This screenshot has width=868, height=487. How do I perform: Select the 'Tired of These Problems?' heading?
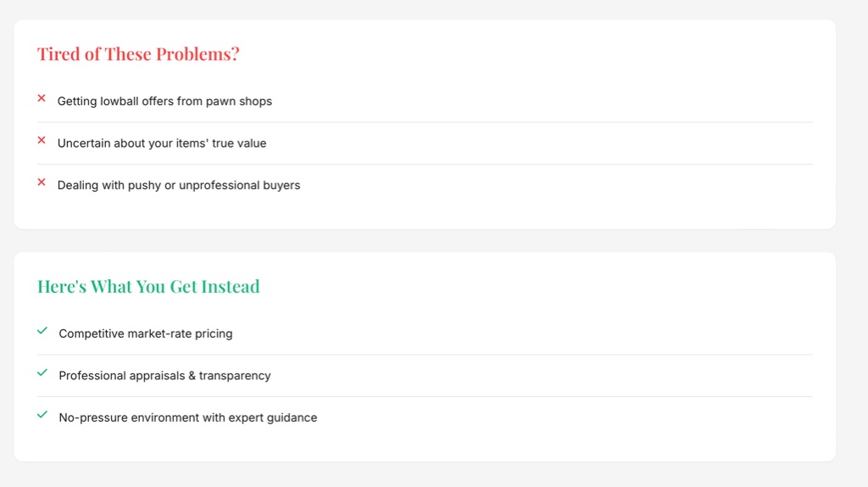click(138, 54)
